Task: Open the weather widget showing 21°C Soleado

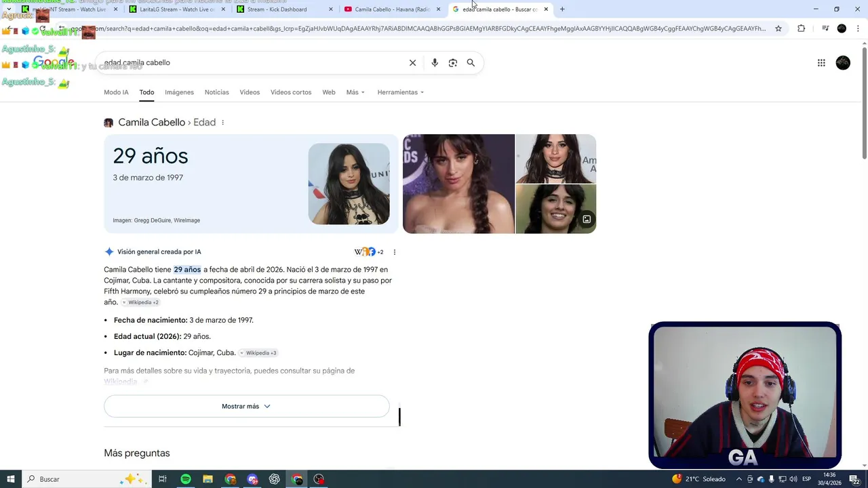Action: 698,479
